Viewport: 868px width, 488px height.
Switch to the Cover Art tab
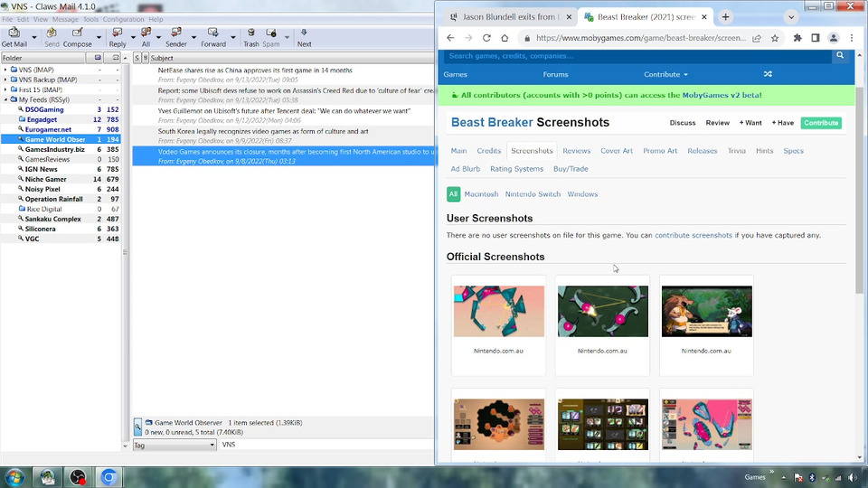pos(617,151)
